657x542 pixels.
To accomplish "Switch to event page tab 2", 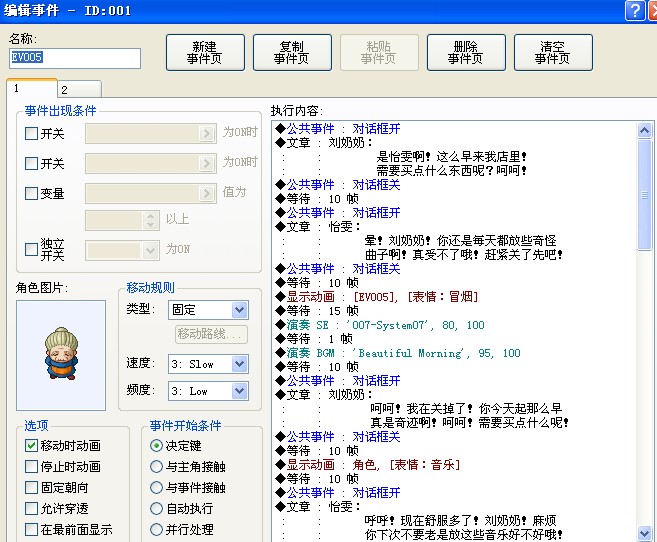I will (x=79, y=89).
